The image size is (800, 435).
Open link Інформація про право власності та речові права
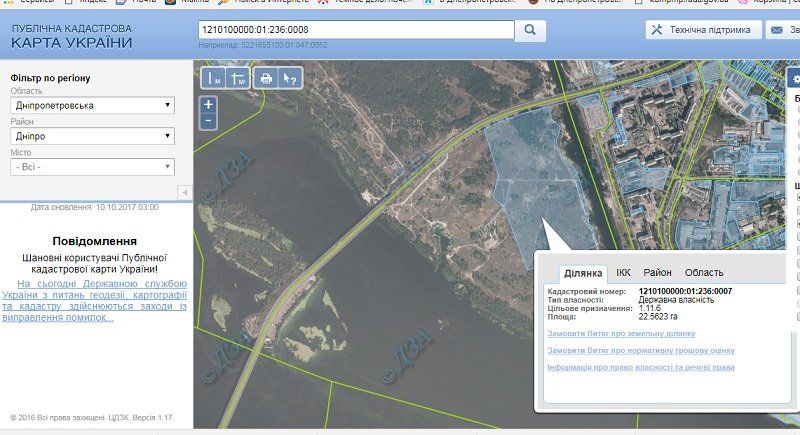[640, 367]
